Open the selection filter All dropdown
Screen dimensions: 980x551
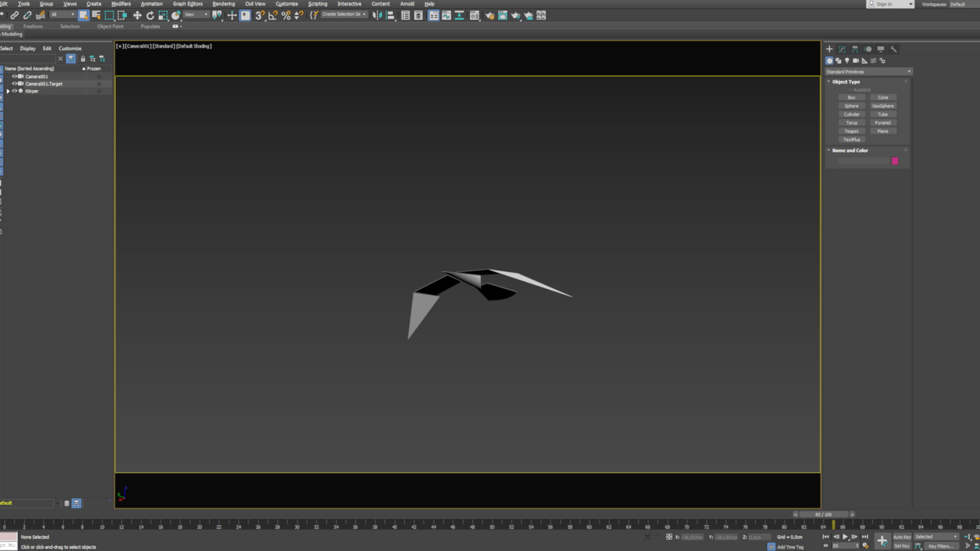pyautogui.click(x=63, y=15)
